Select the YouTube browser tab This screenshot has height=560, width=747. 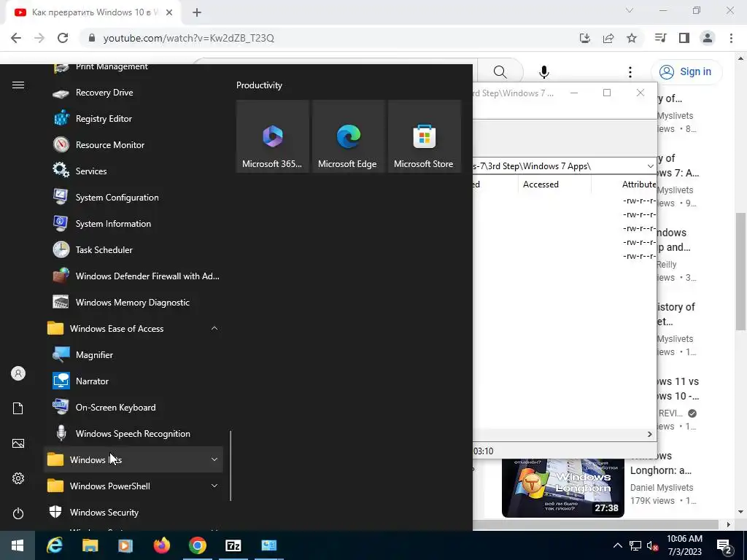point(93,12)
